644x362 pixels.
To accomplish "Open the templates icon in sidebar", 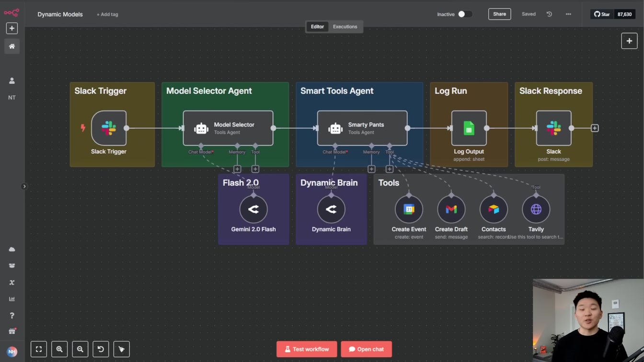I will click(12, 266).
